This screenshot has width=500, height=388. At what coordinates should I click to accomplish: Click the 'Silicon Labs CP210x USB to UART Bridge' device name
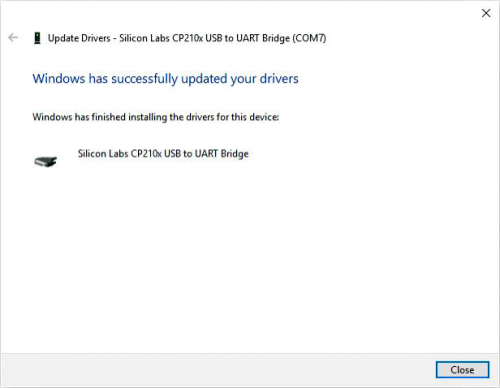click(163, 154)
